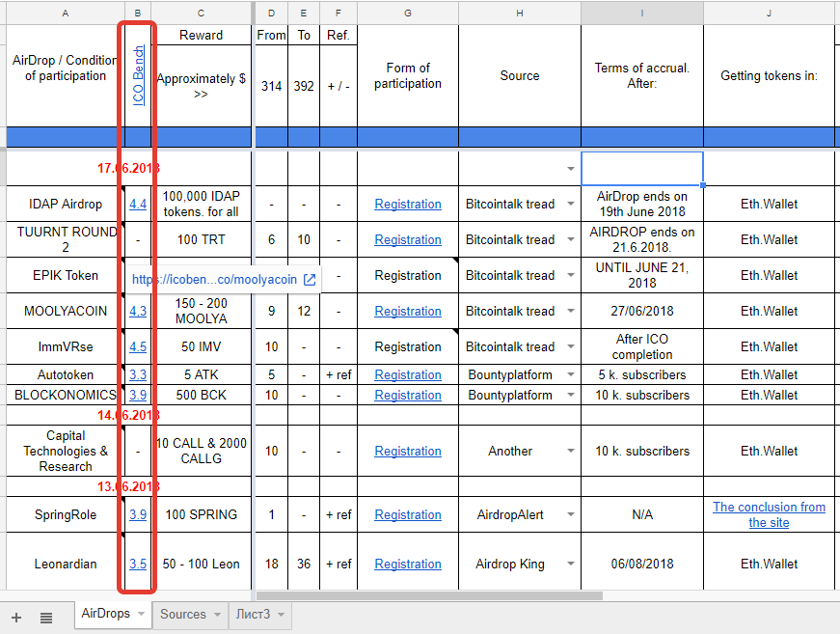Click the horizontal scrollbar thumb
This screenshot has height=634, width=840.
(429, 595)
